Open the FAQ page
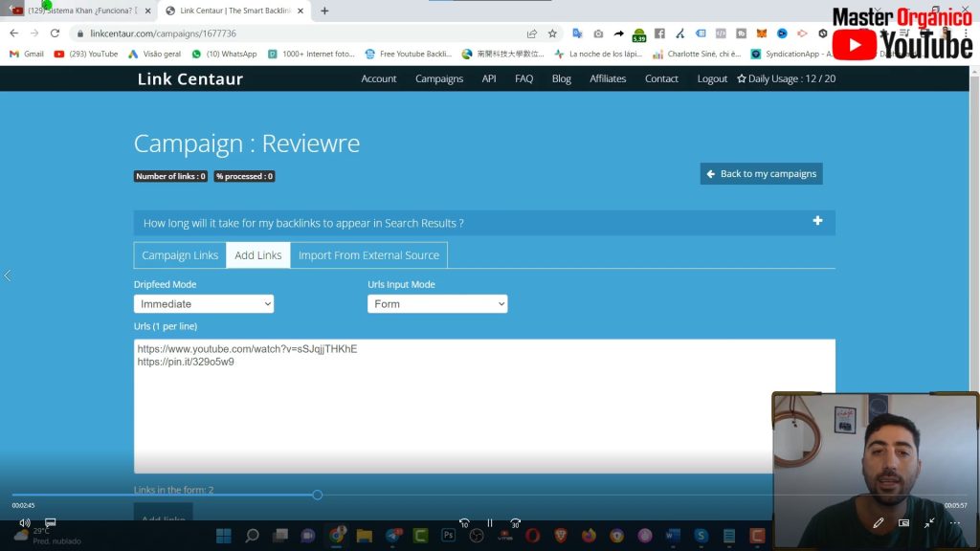This screenshot has width=980, height=551. (523, 78)
